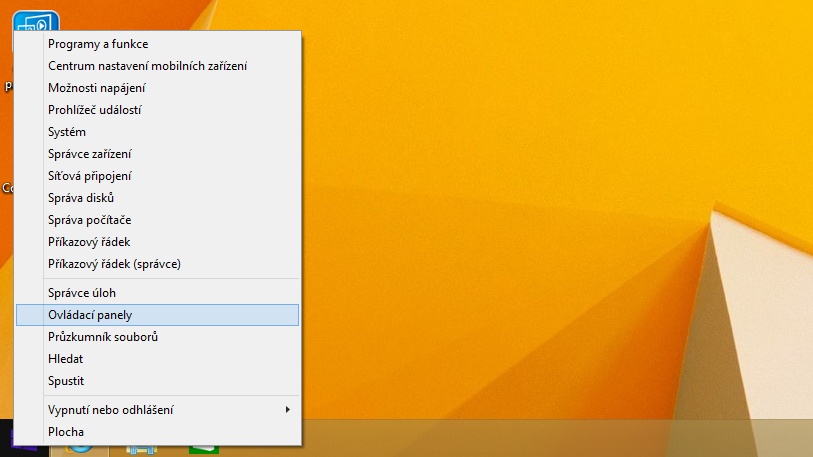This screenshot has height=457, width=813.
Task: Click the Systém menu entry
Action: 67,132
